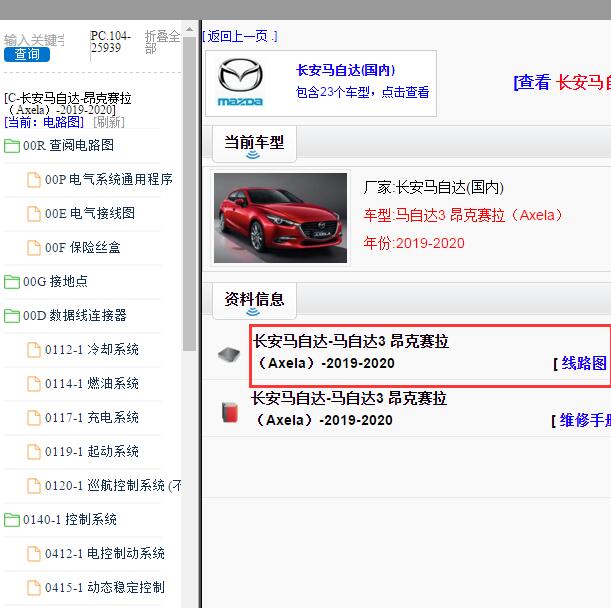Select the 当前车型 tab
Image resolution: width=611 pixels, height=608 pixels.
click(x=254, y=144)
